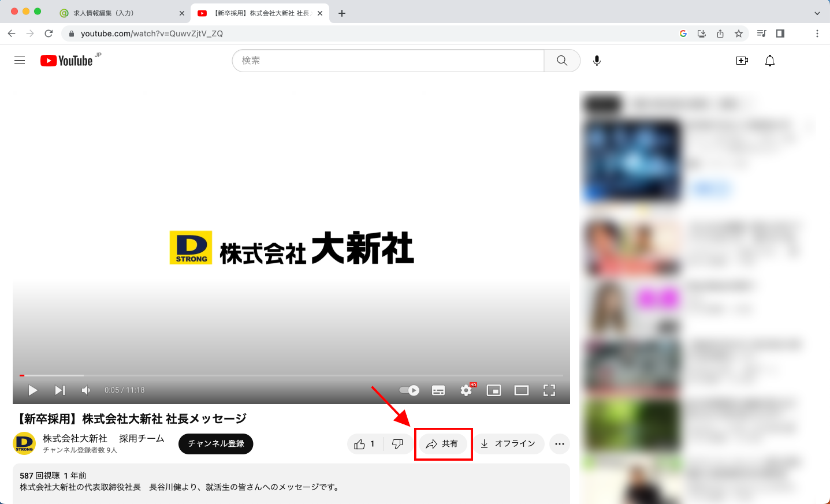Screen dimensions: 830x504
Task: Click the チャンネル登録 subscribe button
Action: tap(216, 444)
